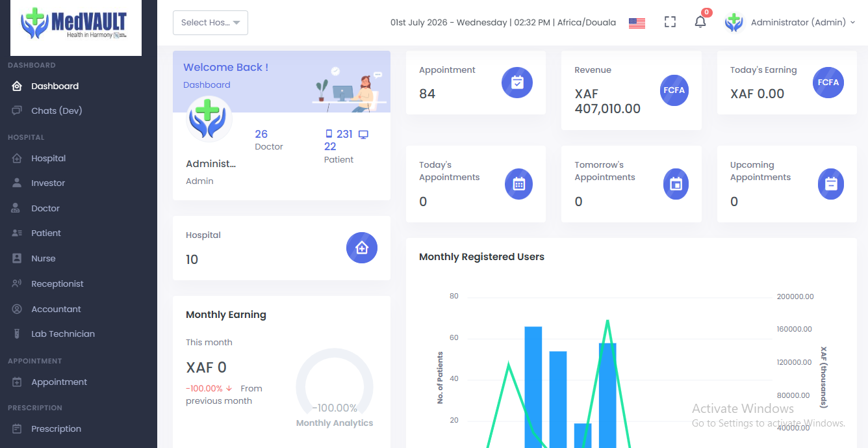
Task: Click the Welcome Back ! heading
Action: tap(225, 67)
